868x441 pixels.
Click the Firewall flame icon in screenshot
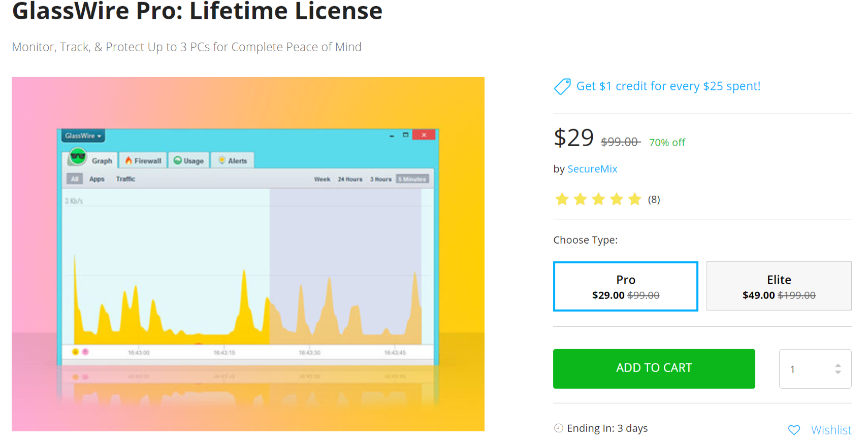pyautogui.click(x=129, y=161)
